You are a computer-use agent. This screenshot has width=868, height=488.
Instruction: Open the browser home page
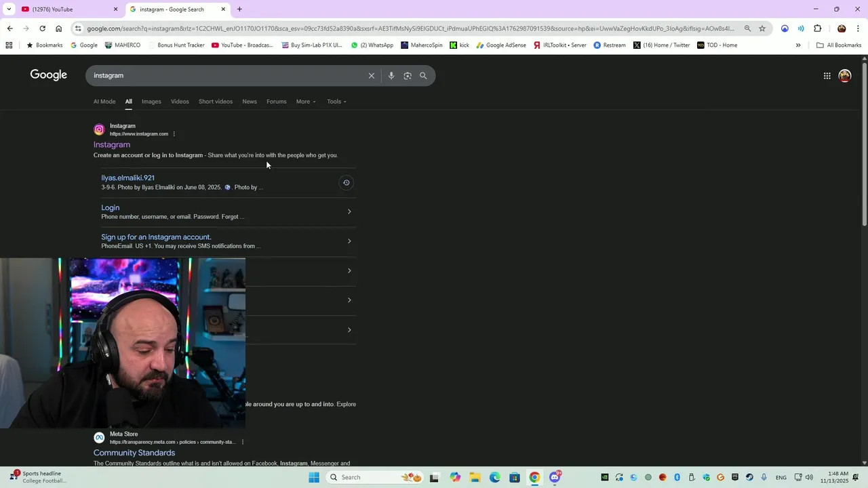tap(58, 28)
